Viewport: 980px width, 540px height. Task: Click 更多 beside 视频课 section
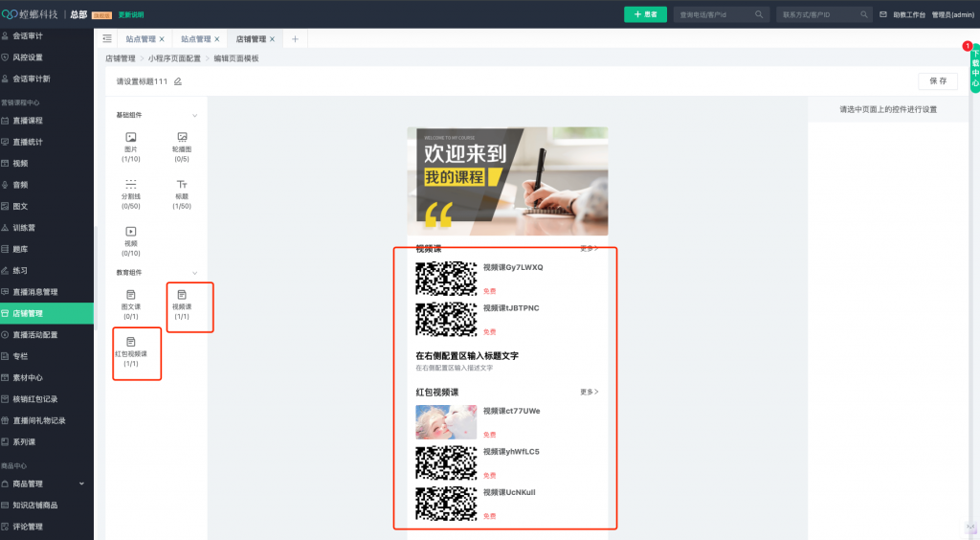pos(589,248)
